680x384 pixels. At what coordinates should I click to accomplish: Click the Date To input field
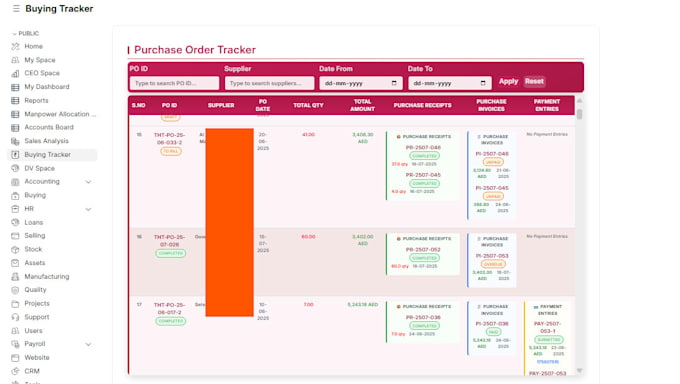click(450, 83)
